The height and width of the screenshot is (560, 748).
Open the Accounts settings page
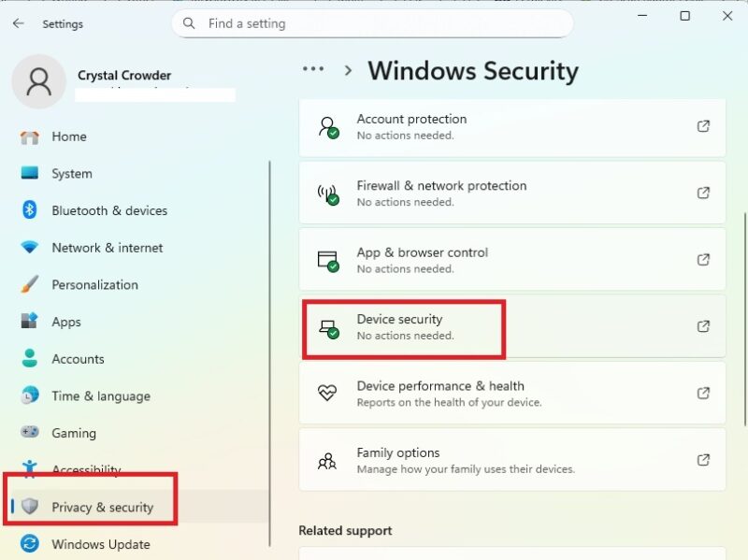coord(78,359)
